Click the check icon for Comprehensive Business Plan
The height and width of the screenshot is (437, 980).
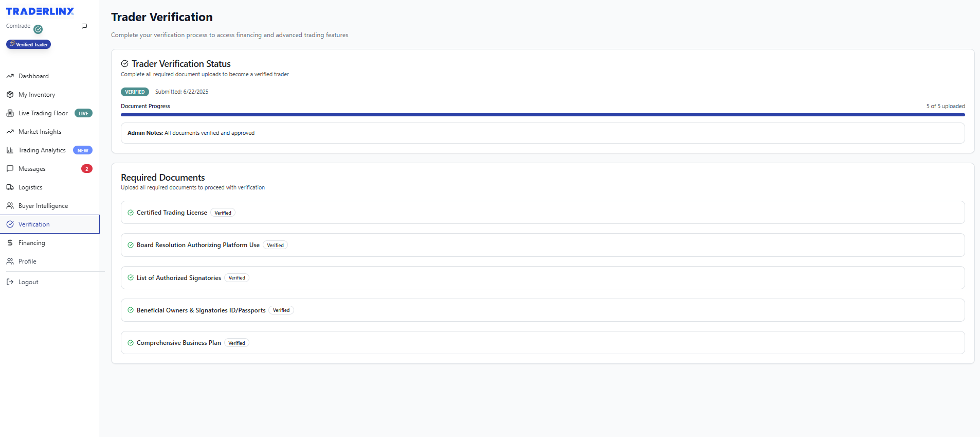[131, 343]
